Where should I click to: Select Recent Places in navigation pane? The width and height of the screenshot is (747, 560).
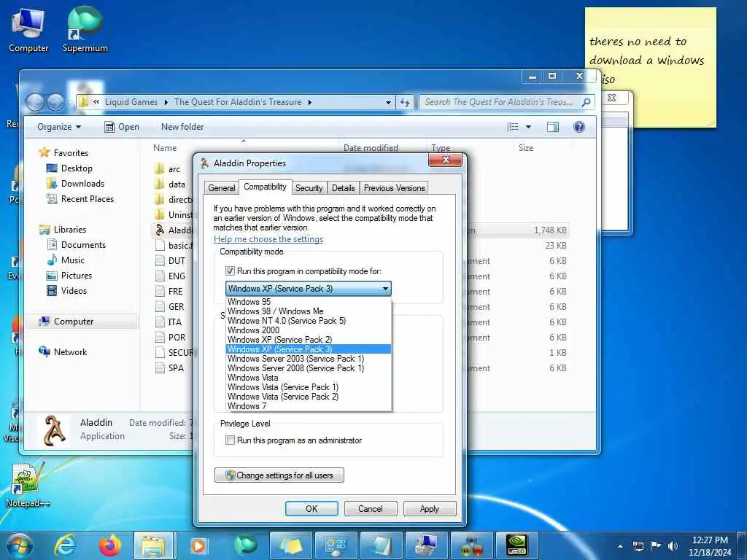point(80,198)
